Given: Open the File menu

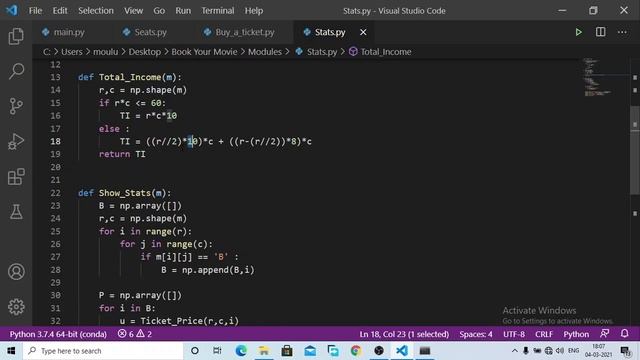Looking at the screenshot, I should pos(35,11).
